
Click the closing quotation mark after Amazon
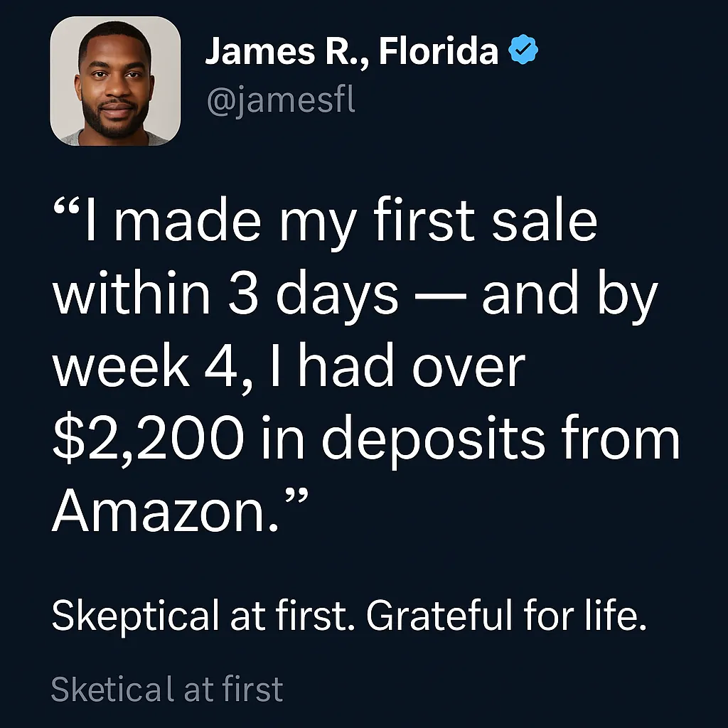tap(296, 497)
